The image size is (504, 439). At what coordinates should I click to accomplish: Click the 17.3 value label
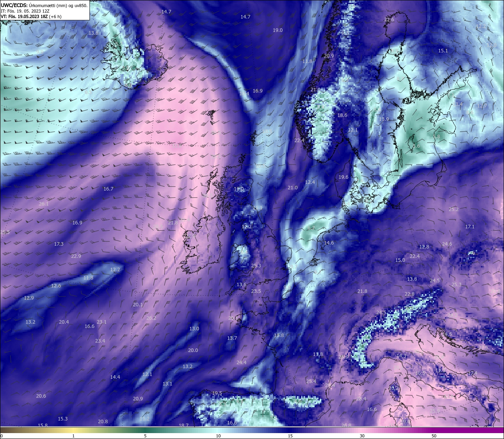[x=59, y=244]
